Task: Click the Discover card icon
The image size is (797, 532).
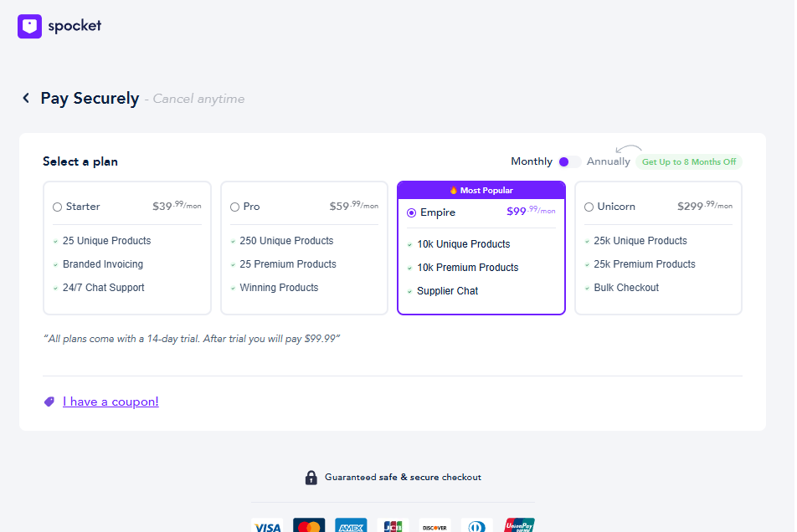Action: [434, 525]
